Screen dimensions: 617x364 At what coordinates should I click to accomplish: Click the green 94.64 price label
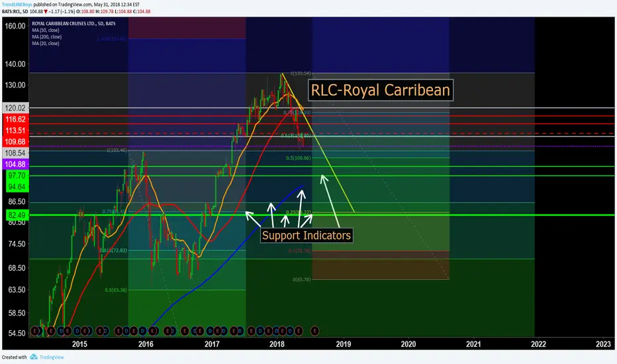17,187
